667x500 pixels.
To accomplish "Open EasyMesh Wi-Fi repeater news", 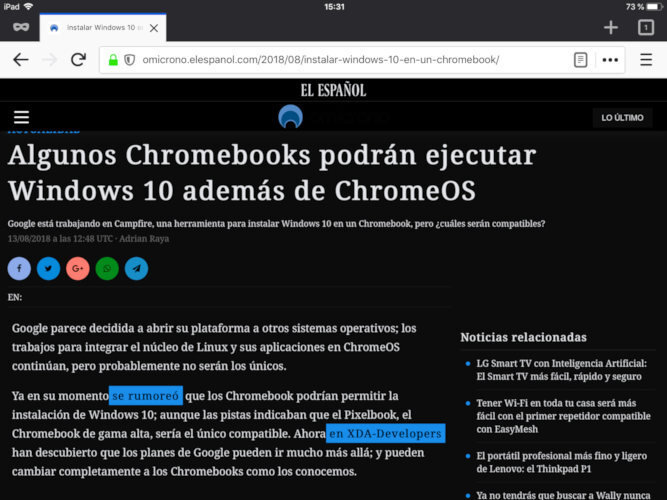I will tap(563, 416).
